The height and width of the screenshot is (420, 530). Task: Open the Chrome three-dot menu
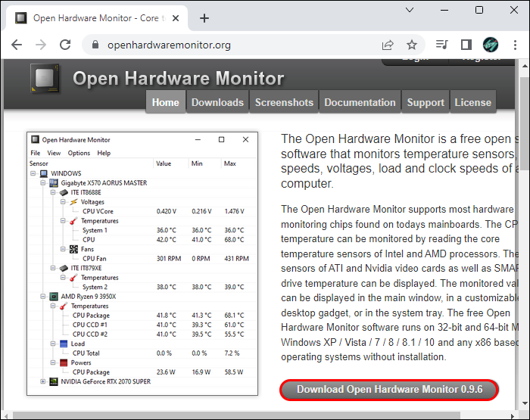pos(515,45)
